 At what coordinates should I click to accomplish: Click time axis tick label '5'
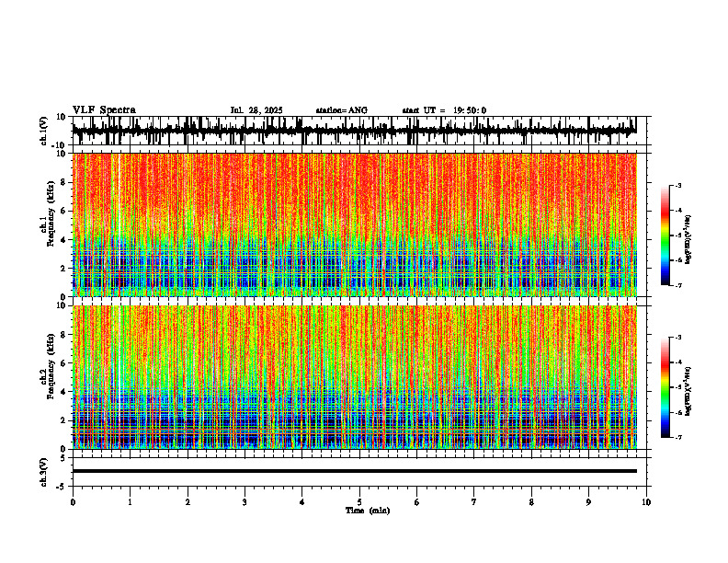359,502
